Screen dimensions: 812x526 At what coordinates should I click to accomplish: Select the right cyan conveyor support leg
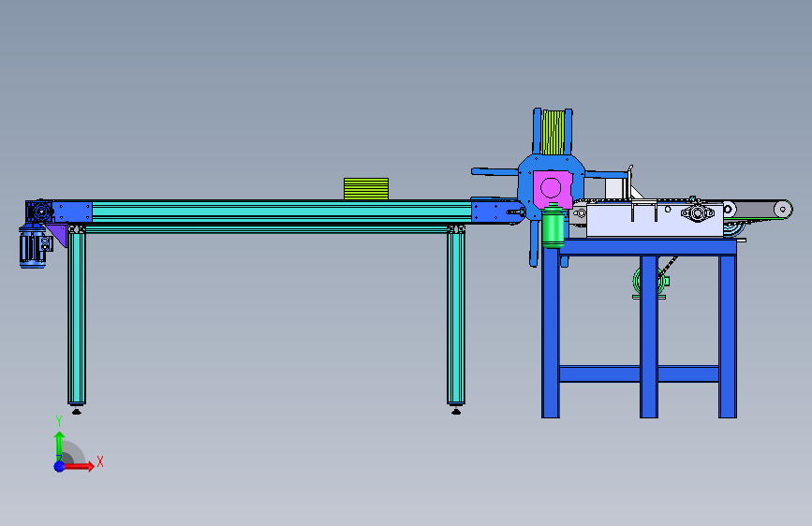pyautogui.click(x=456, y=318)
